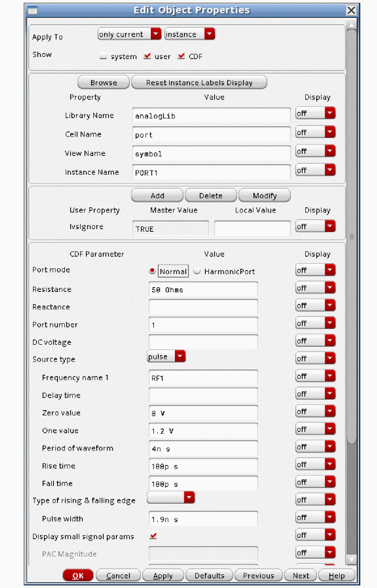Click the OK button
Image resolution: width=377 pixels, height=588 pixels.
pos(78,575)
